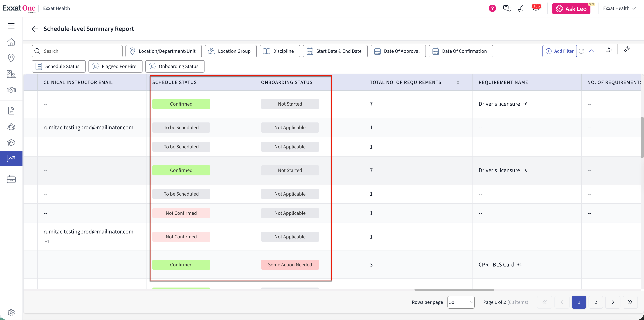Collapse the filters with the chevron up
The width and height of the screenshot is (644, 320).
(591, 51)
